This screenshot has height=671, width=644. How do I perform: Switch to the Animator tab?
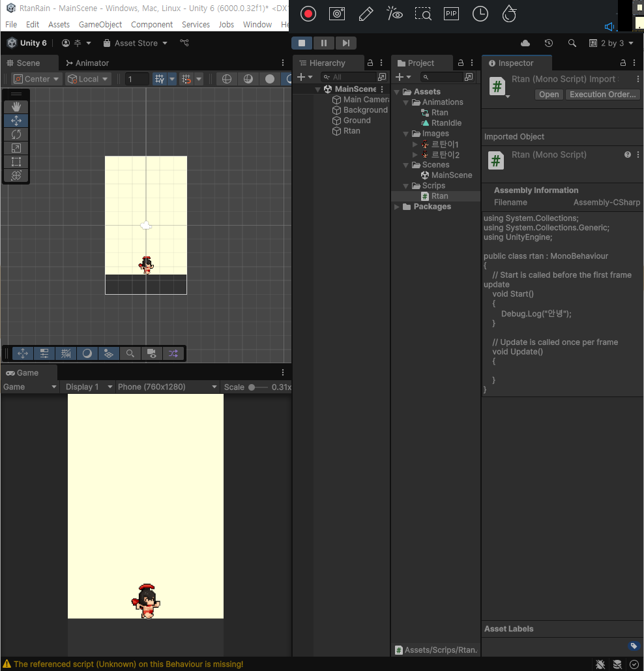87,63
